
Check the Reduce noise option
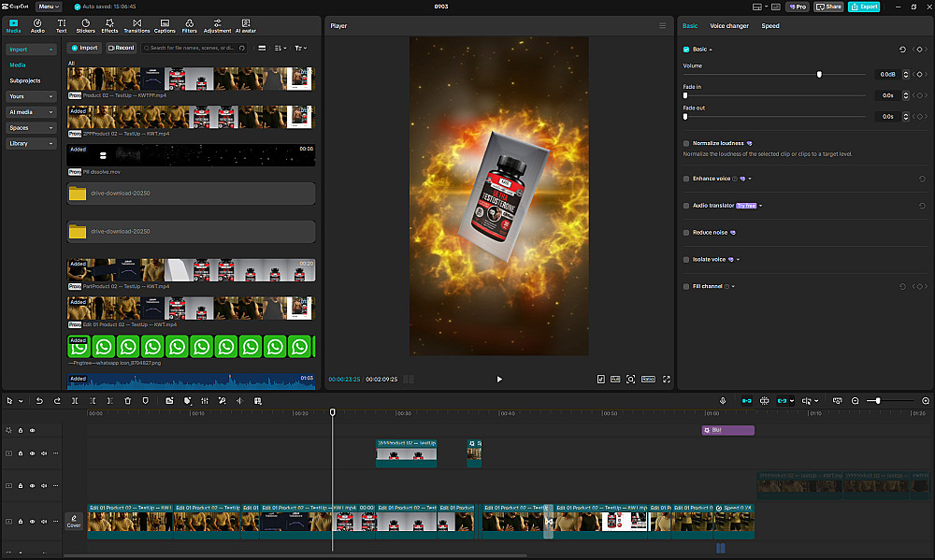[686, 232]
